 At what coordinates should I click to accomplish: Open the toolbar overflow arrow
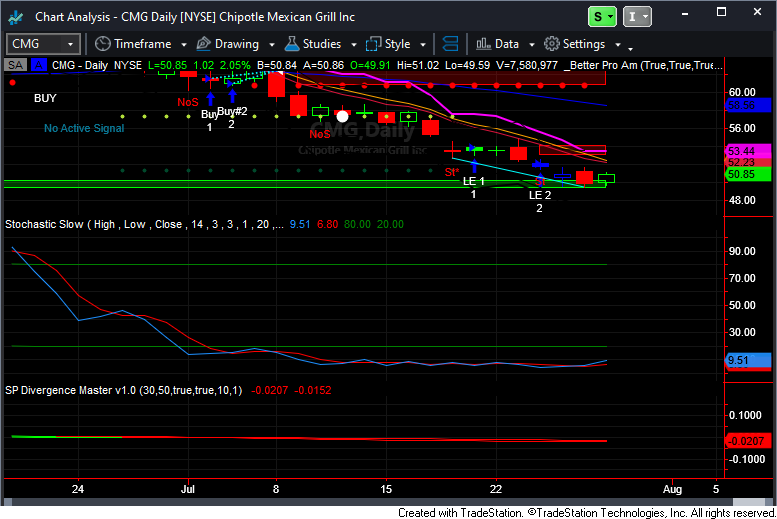tap(630, 49)
